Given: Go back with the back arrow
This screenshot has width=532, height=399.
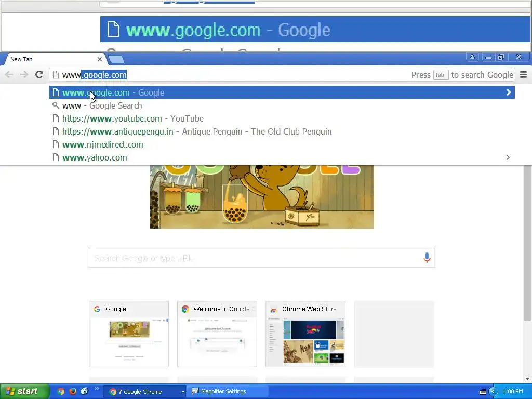Looking at the screenshot, I should 9,74.
